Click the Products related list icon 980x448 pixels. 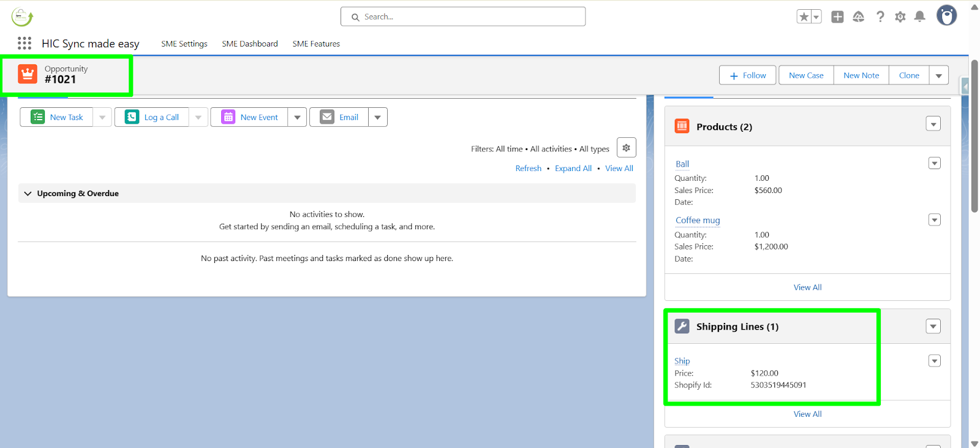(682, 126)
